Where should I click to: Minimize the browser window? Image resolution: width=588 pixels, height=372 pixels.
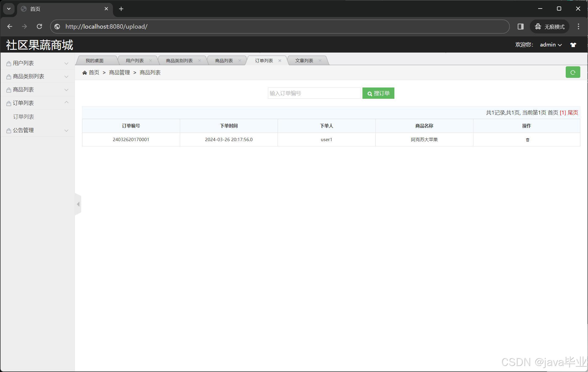coord(540,9)
